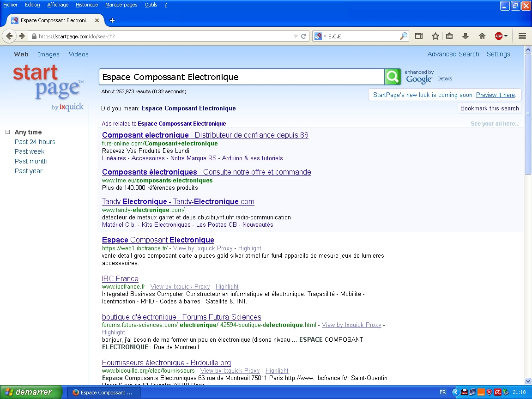The height and width of the screenshot is (399, 532).
Task: Click Kits Electroniques sitelink
Action: [166, 224]
